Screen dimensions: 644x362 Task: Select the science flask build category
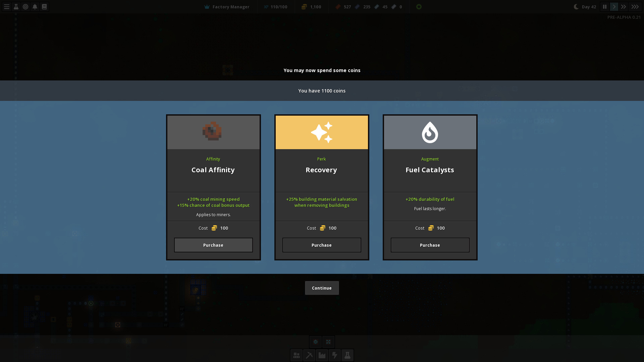click(x=347, y=355)
